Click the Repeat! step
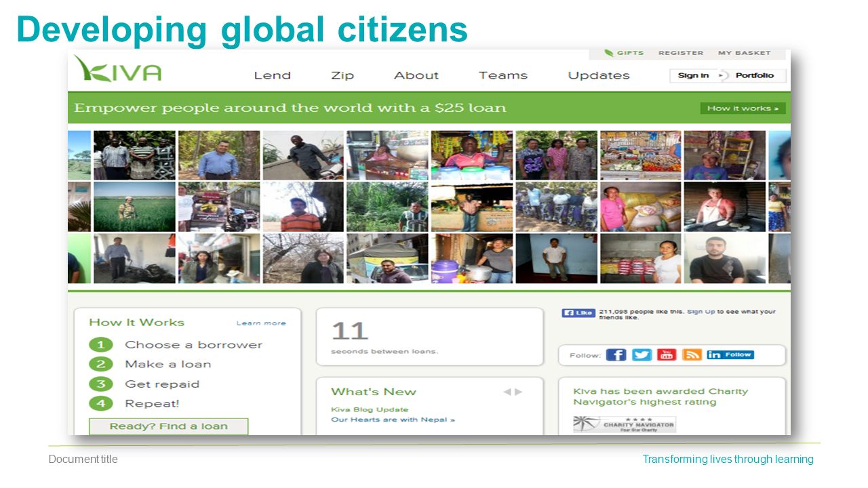 152,403
